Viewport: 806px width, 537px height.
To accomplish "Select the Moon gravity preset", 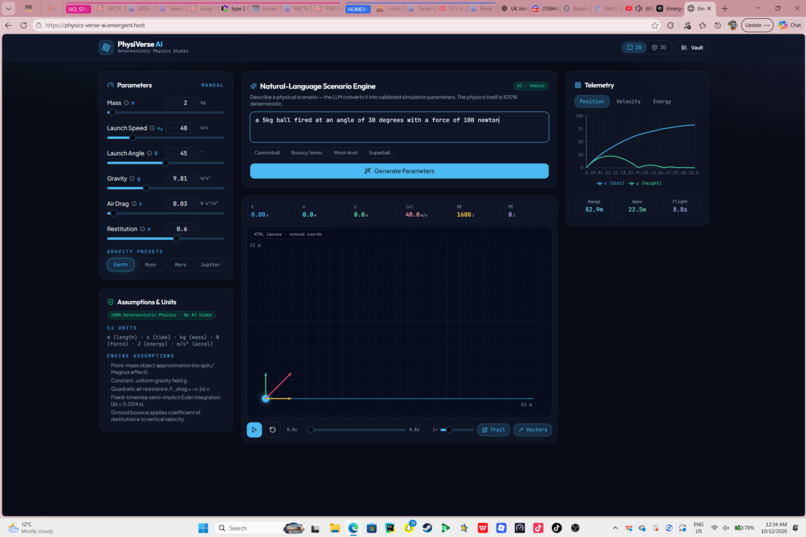I will pyautogui.click(x=151, y=265).
